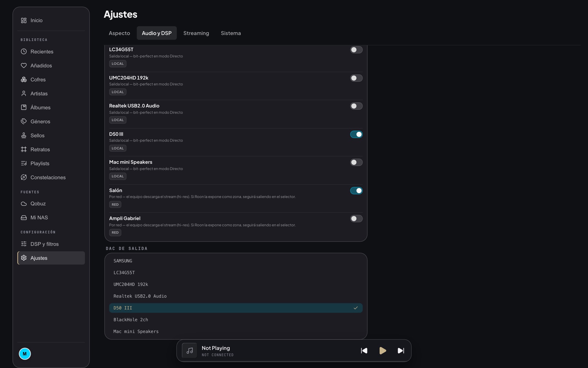Click the Álbumes icon
588x368 pixels.
tap(24, 107)
